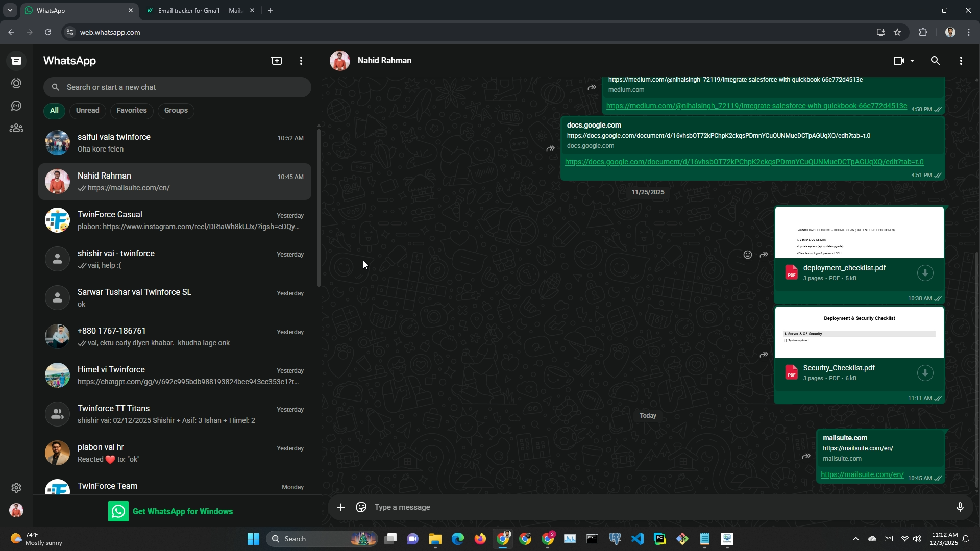Open chat options three-dot menu
Viewport: 980px width, 551px height.
click(x=961, y=61)
